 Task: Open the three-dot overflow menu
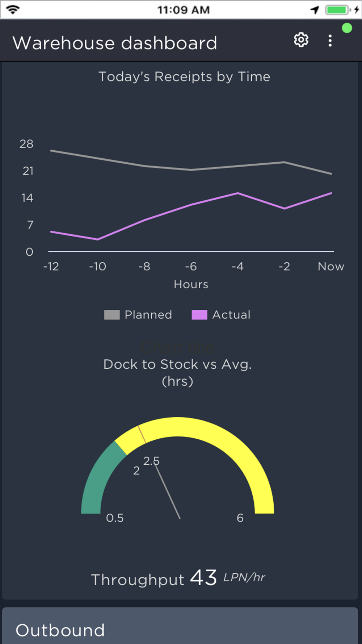click(x=330, y=41)
